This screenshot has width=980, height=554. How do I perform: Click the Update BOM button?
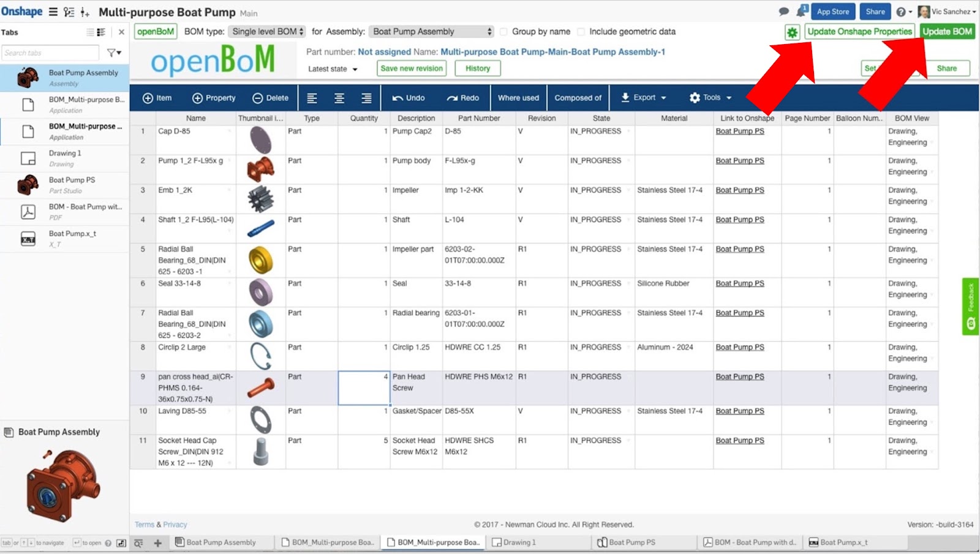[947, 32]
